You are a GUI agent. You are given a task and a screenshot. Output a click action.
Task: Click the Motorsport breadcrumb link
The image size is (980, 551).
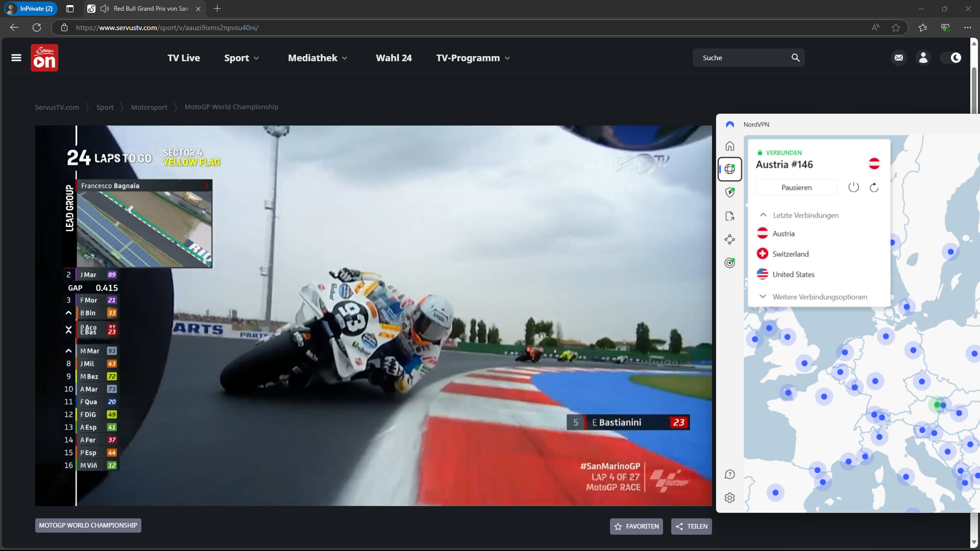[149, 107]
